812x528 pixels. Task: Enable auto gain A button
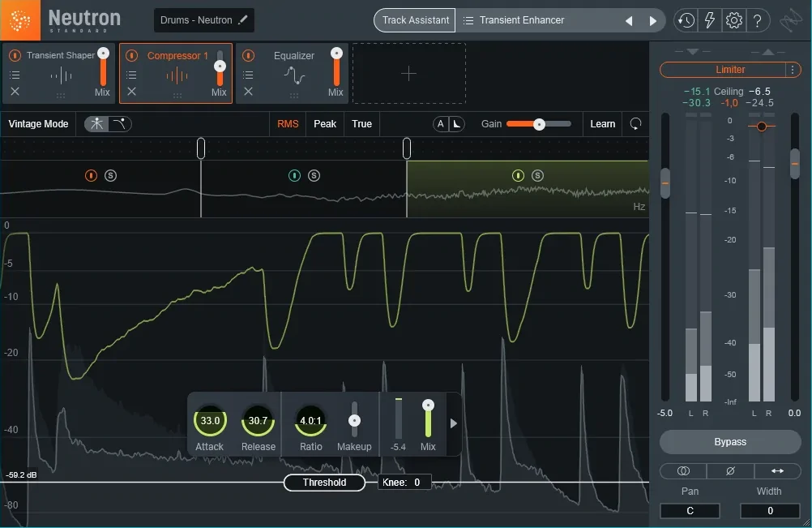[440, 124]
